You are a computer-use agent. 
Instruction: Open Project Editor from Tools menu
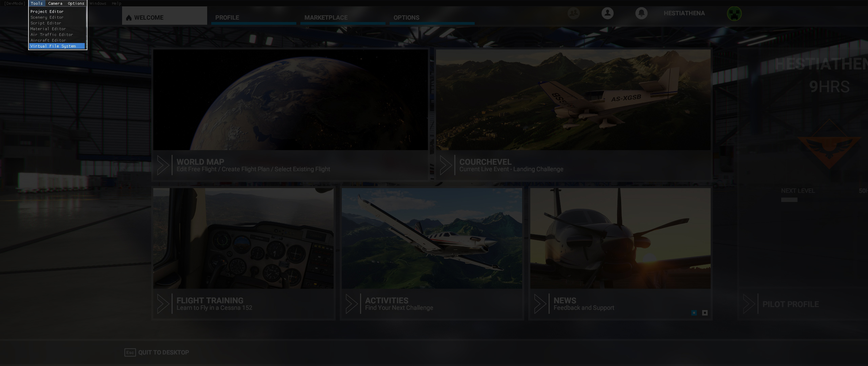pos(47,12)
